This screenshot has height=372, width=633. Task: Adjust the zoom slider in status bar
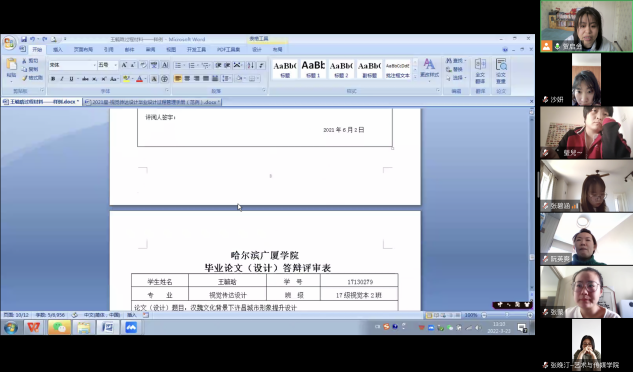507,315
